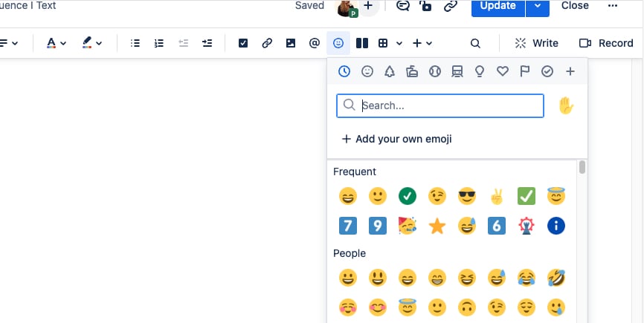Insert a table
644x323 pixels.
click(x=383, y=43)
